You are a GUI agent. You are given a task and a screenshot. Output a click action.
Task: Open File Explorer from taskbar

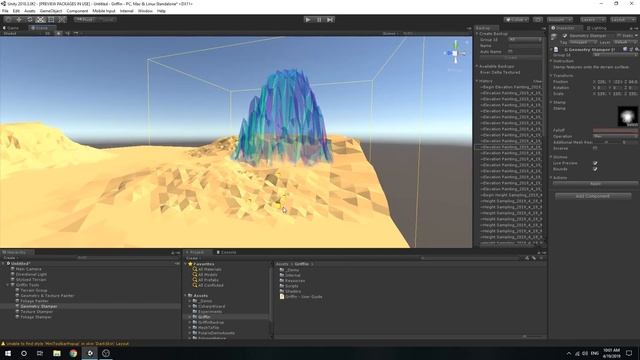pyautogui.click(x=57, y=353)
